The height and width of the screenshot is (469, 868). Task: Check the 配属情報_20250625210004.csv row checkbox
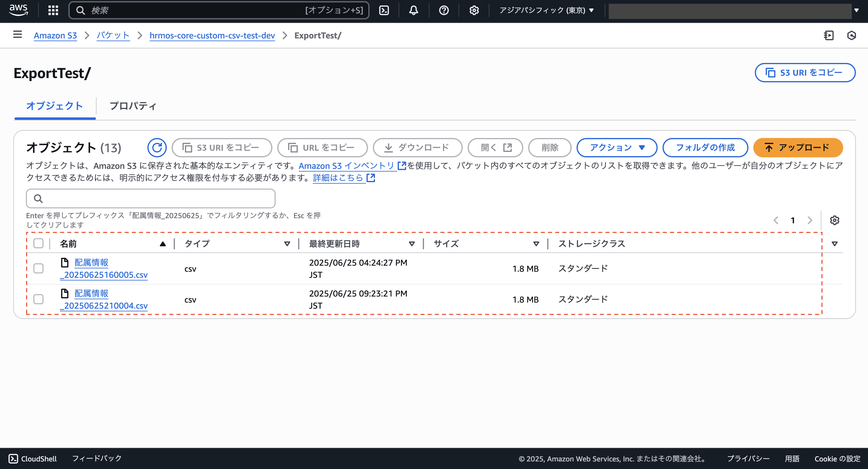click(38, 299)
